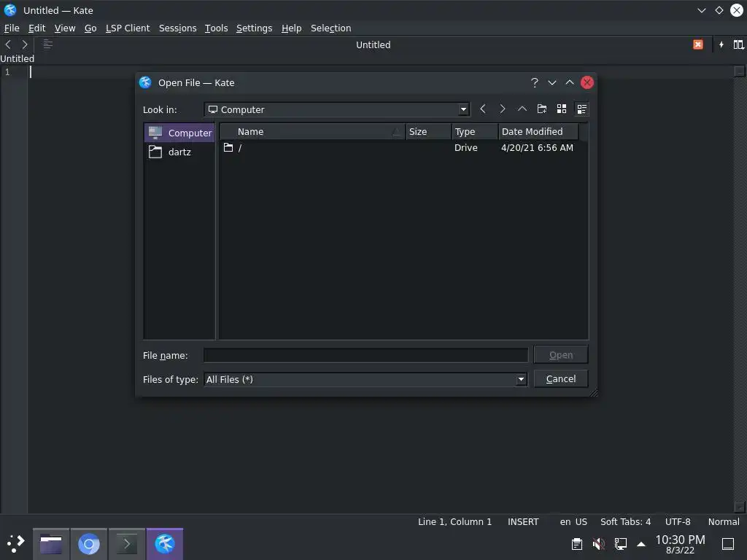The height and width of the screenshot is (560, 747).
Task: Open the Chromium browser from taskbar
Action: pos(88,544)
